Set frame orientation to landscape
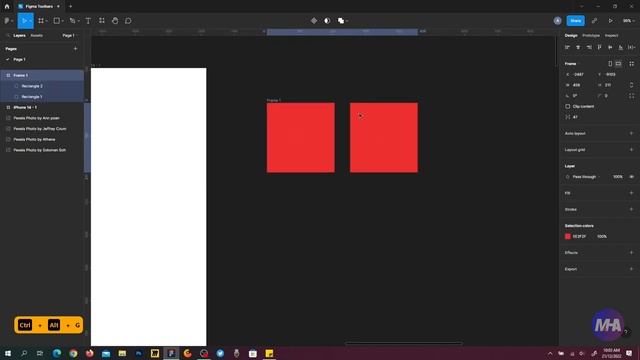 [619, 64]
